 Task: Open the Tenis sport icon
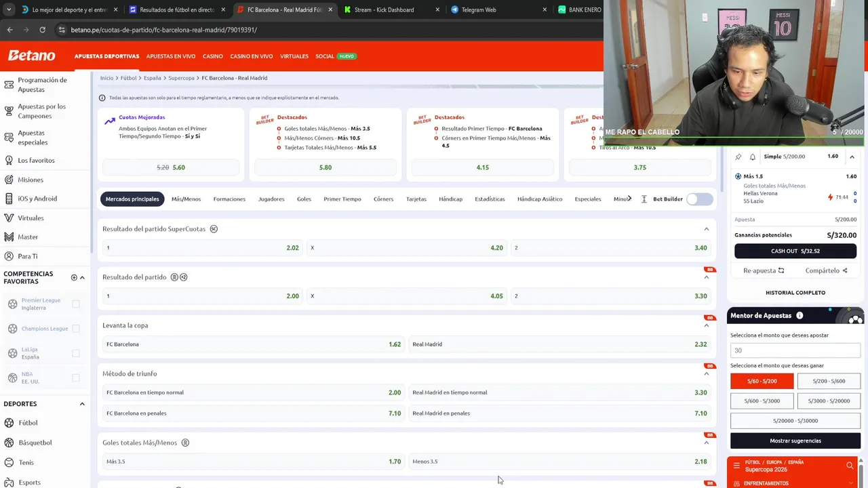(9, 462)
